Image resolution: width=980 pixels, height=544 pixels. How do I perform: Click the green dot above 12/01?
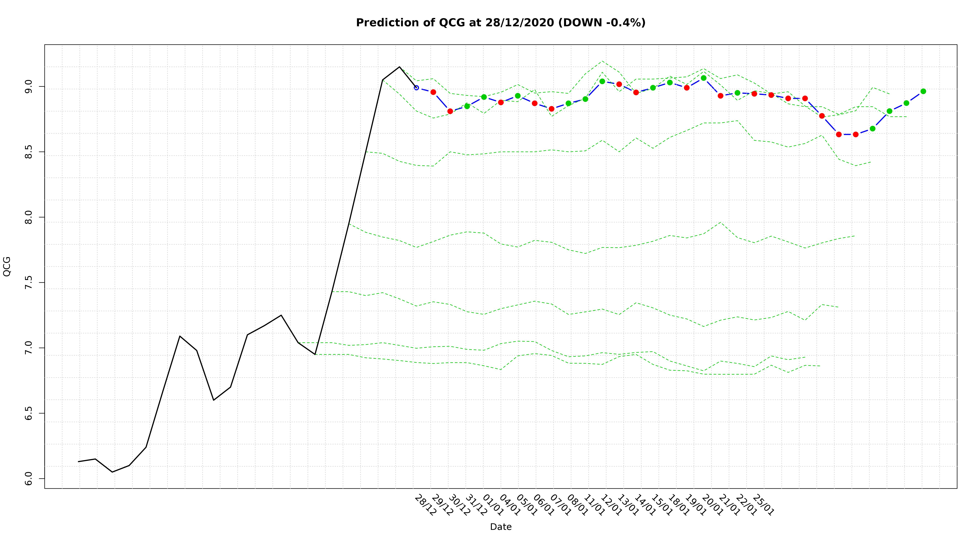point(602,81)
